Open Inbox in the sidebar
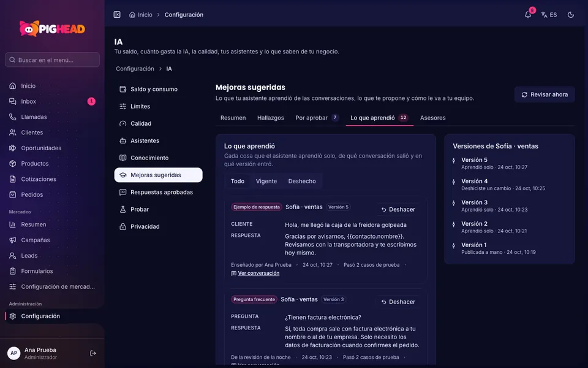The width and height of the screenshot is (588, 368). [52, 101]
